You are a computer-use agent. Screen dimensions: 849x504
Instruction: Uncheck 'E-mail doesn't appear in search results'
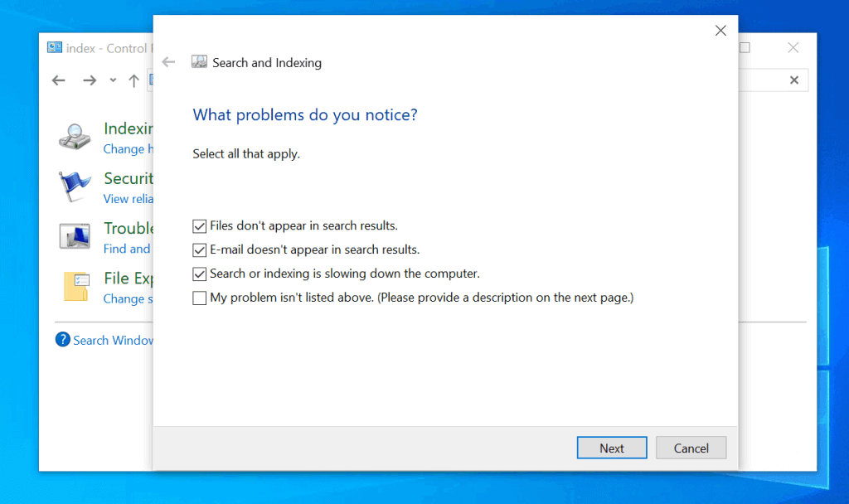[x=199, y=250]
